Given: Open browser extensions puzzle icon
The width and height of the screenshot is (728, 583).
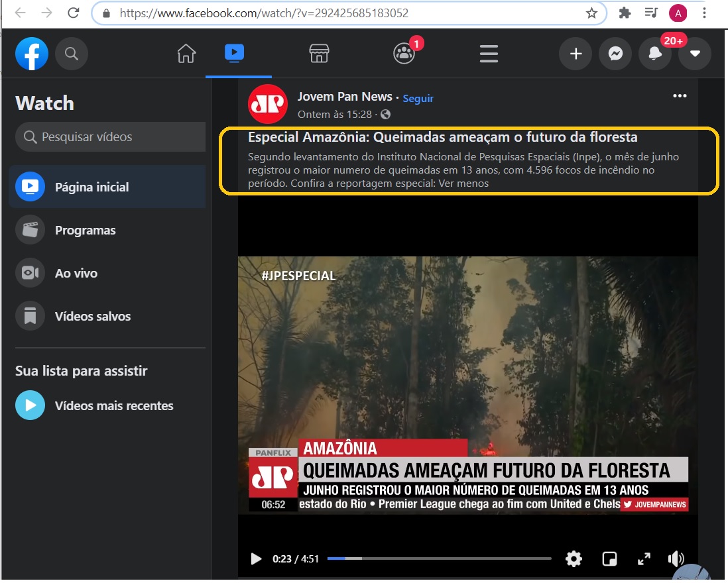Looking at the screenshot, I should 625,13.
